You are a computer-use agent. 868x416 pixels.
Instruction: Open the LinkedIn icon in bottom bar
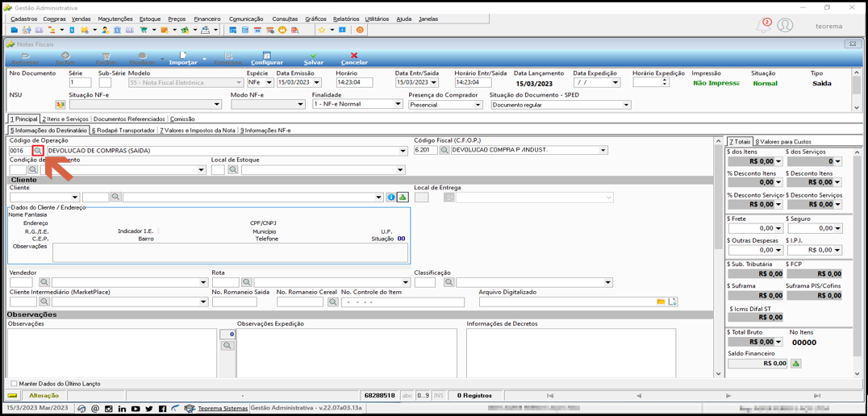tap(123, 409)
